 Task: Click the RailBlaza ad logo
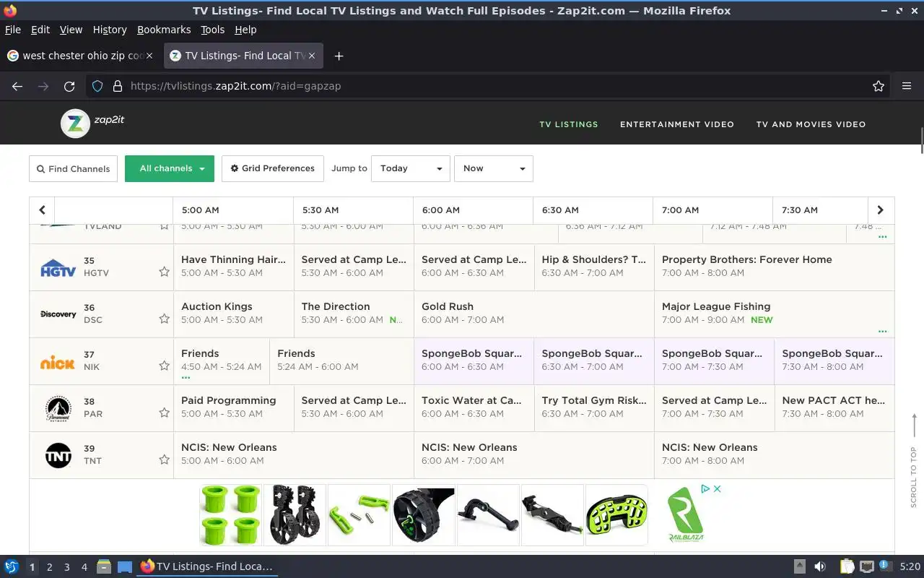684,514
